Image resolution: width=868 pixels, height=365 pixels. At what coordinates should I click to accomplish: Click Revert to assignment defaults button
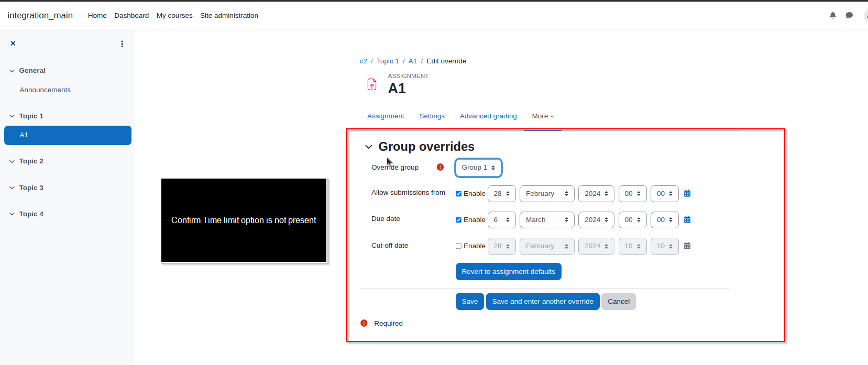tap(508, 272)
